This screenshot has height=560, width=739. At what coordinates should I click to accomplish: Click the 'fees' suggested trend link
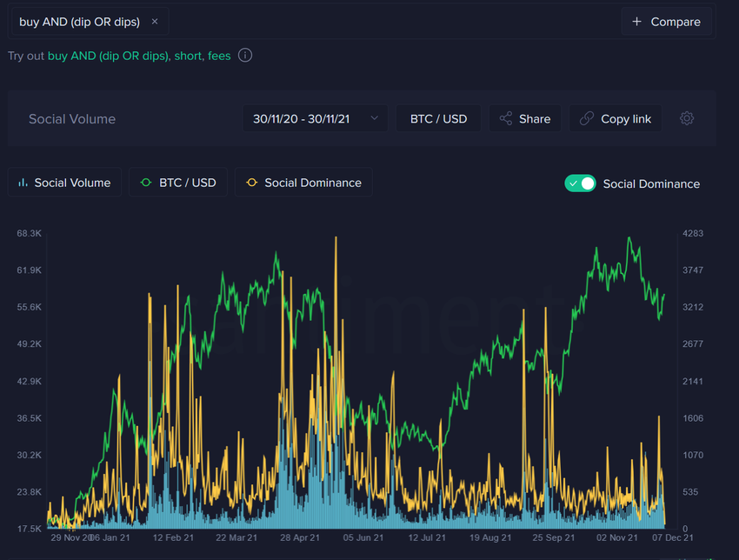pyautogui.click(x=219, y=56)
